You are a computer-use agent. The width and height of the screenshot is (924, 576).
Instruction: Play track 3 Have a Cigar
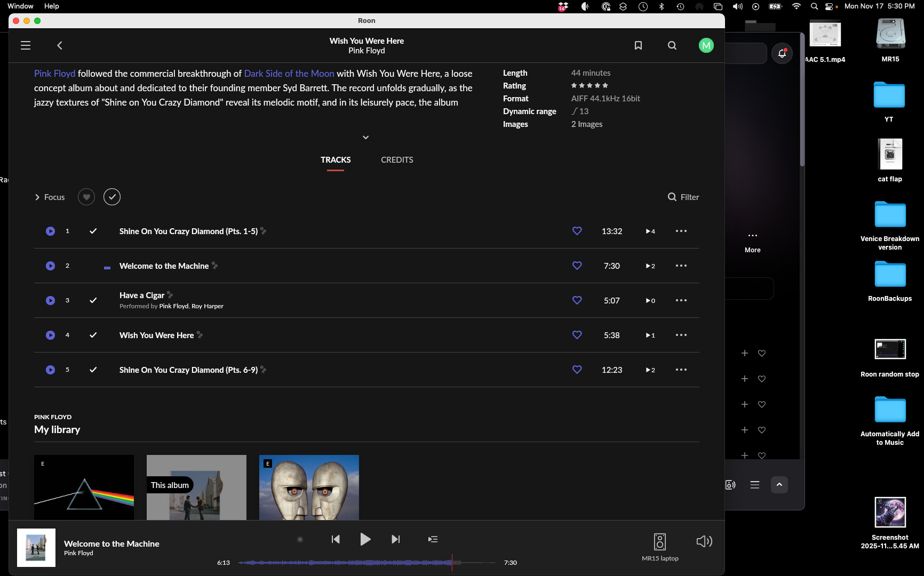(x=50, y=300)
